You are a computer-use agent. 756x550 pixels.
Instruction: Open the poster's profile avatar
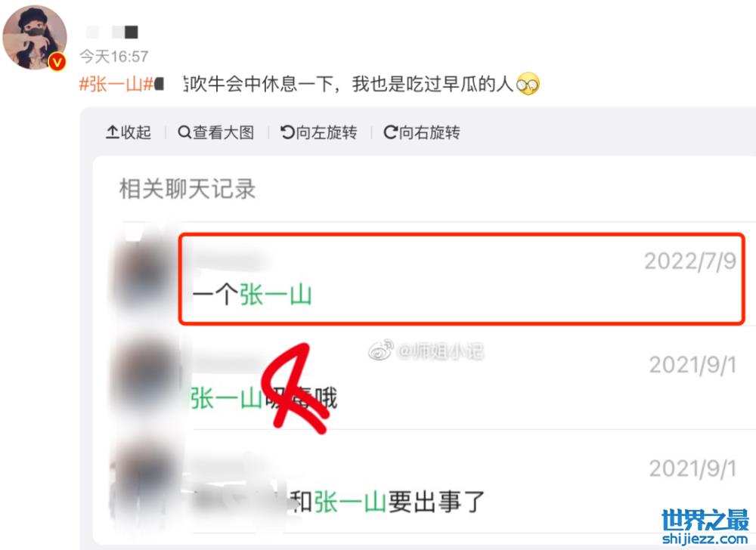click(35, 38)
